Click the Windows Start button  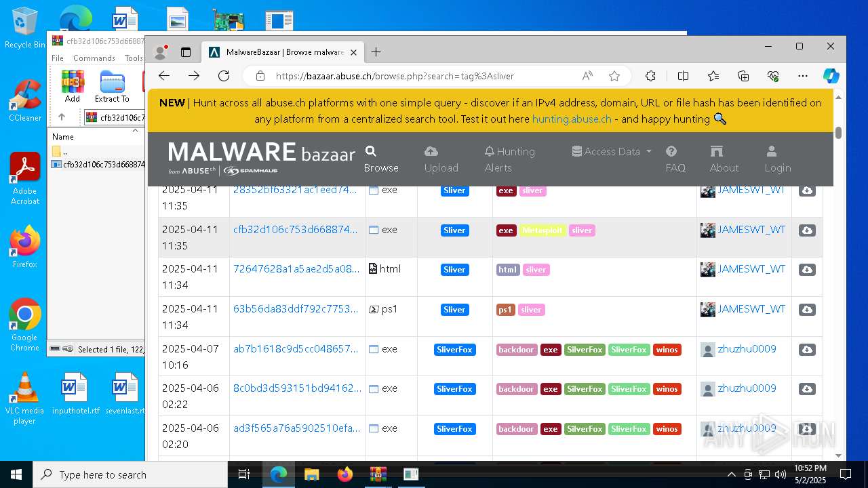point(16,474)
